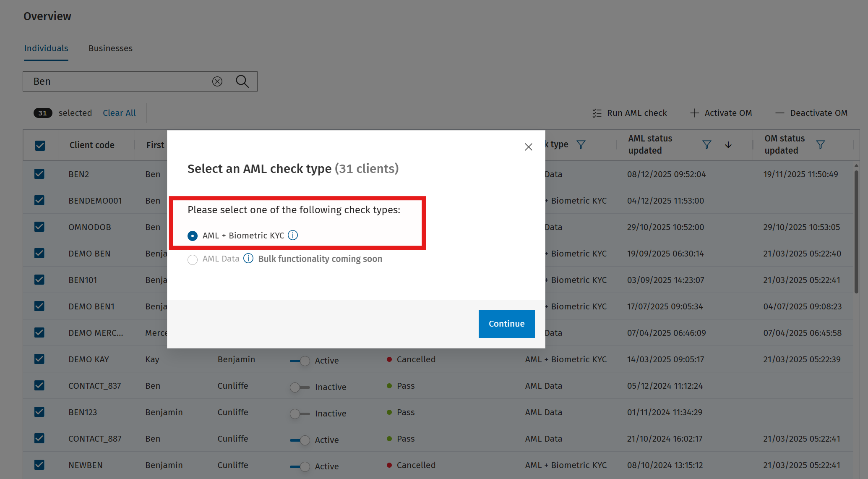This screenshot has width=868, height=479.
Task: Toggle OM switch for CONTACT_837 row
Action: [x=300, y=387]
